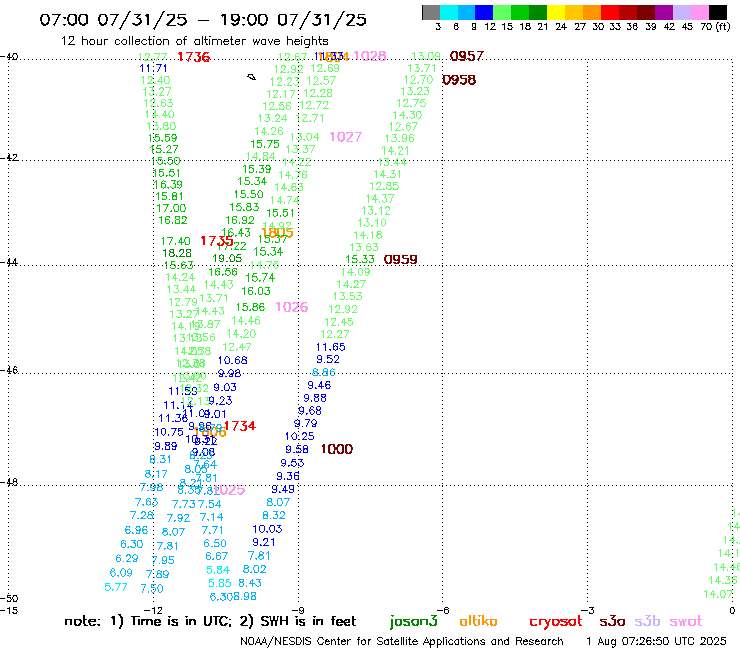Click the s3a satellite legend label
The image size is (740, 650).
612,621
